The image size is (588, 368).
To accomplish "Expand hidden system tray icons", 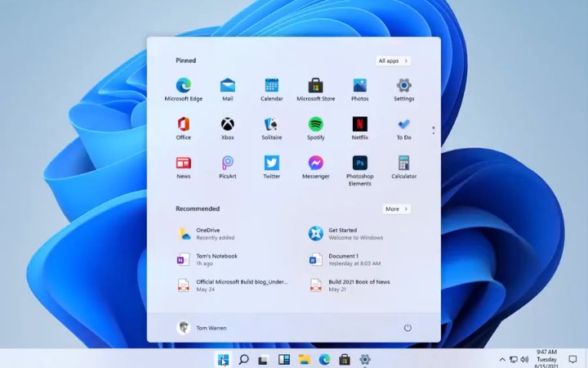I will point(502,359).
